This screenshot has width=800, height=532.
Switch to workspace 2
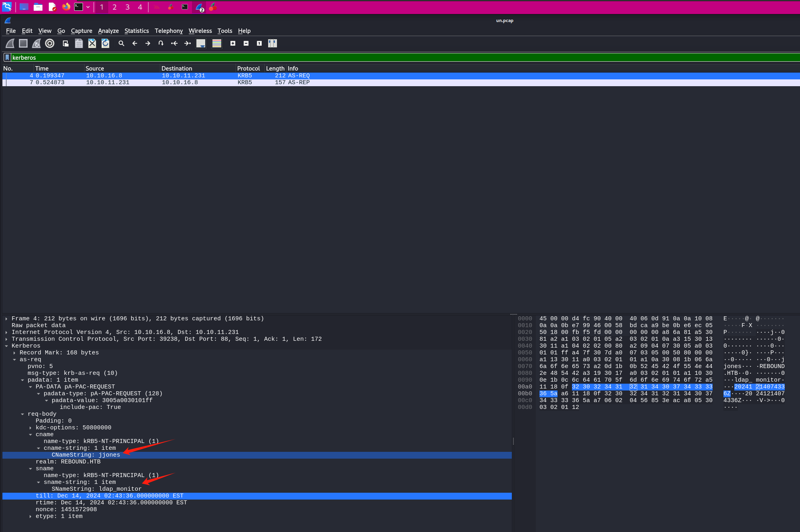click(115, 7)
